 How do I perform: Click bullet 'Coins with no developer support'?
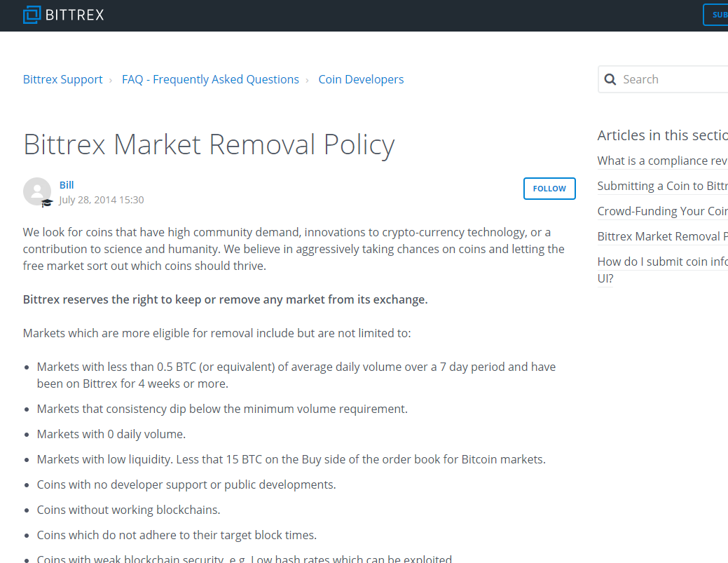click(186, 485)
